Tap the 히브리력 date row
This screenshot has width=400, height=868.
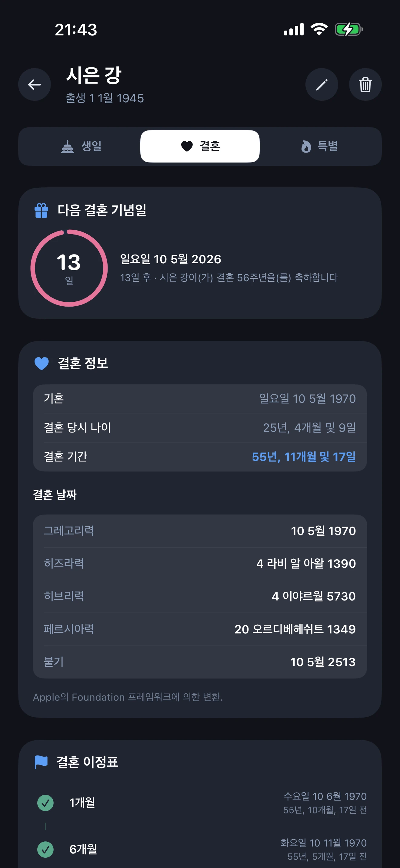click(x=200, y=596)
